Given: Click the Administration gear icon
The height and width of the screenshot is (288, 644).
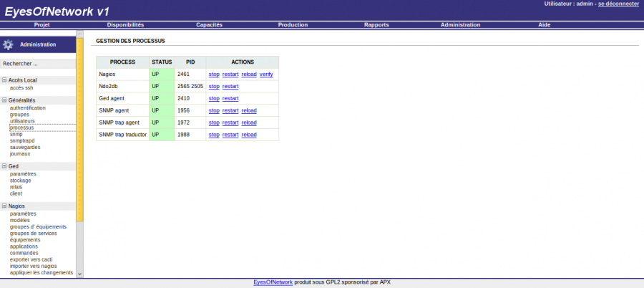Looking at the screenshot, I should 8,44.
